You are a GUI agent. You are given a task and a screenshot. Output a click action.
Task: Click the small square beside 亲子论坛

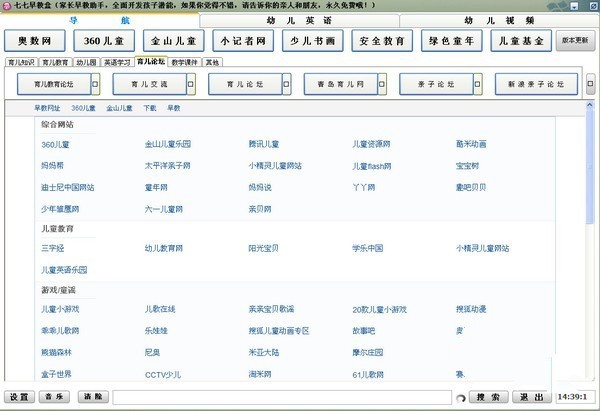pos(478,84)
